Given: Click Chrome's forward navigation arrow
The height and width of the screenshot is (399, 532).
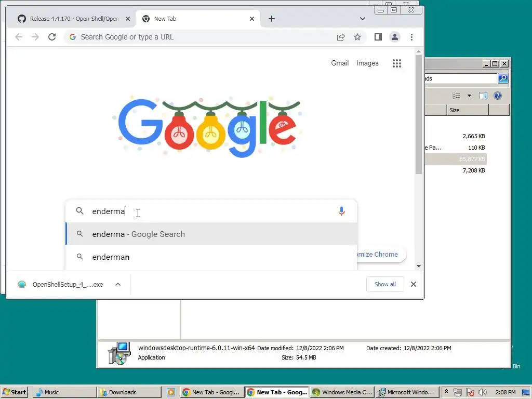Looking at the screenshot, I should [x=35, y=37].
